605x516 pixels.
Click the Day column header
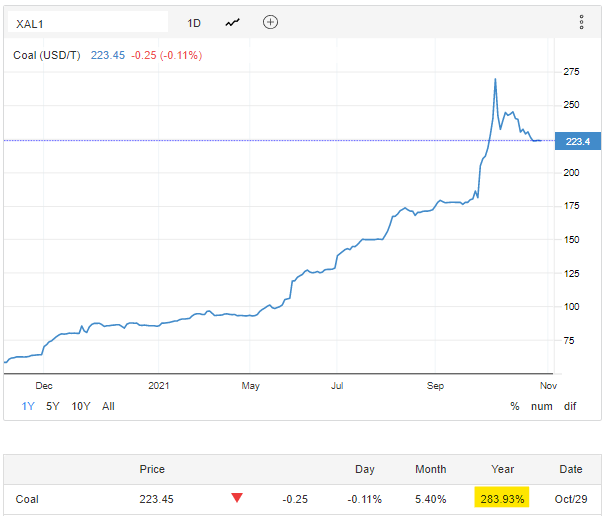point(365,469)
